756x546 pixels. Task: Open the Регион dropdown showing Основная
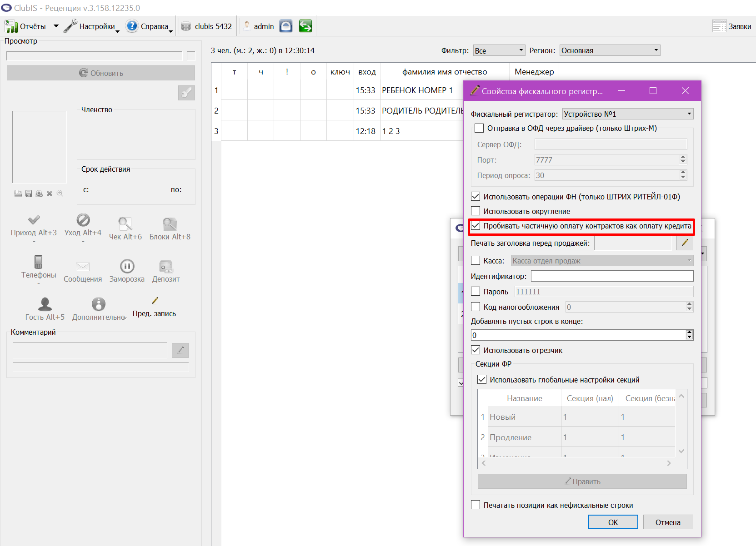tap(610, 50)
